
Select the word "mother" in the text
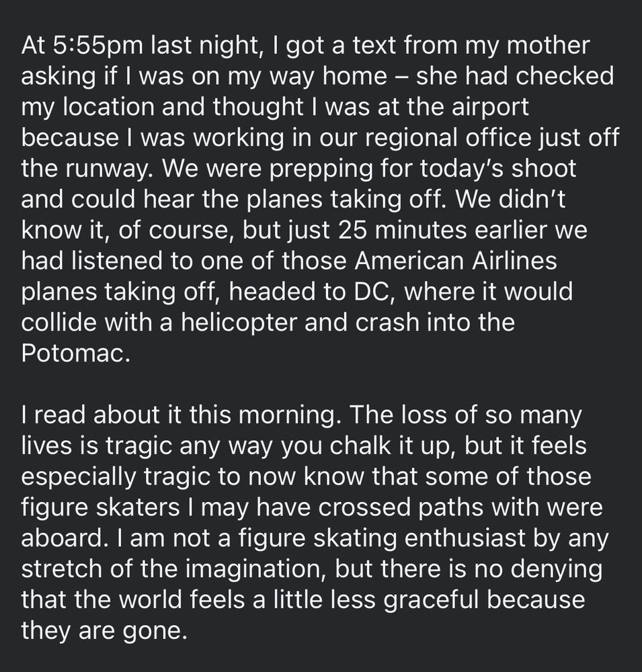548,46
